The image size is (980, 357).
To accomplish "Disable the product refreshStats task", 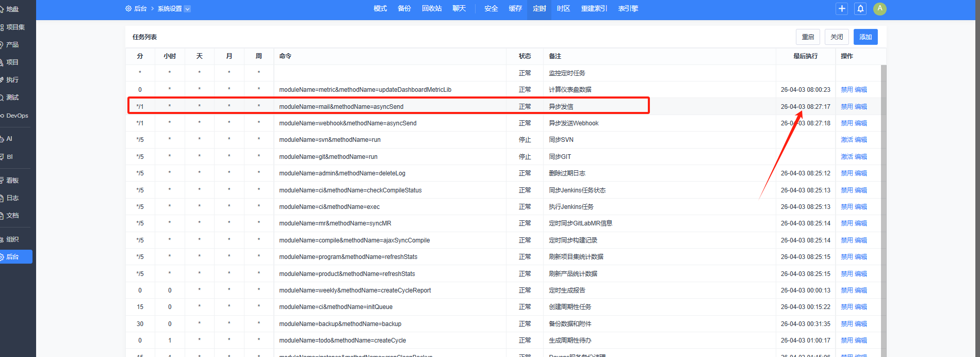I will [x=847, y=274].
